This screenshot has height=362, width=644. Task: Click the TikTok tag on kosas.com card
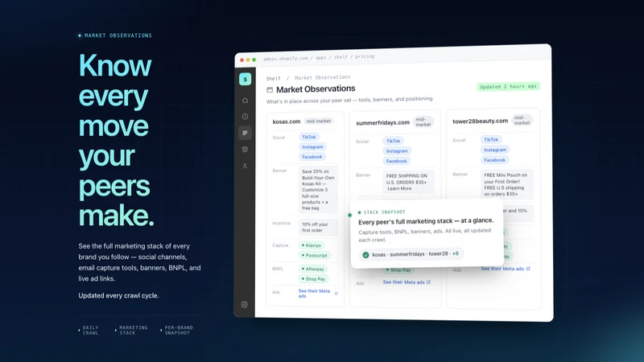tap(309, 137)
